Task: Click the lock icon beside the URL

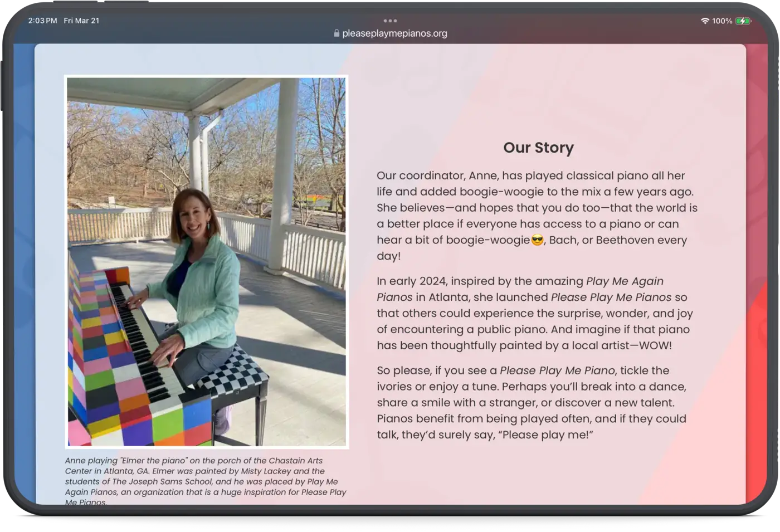Action: pos(337,33)
